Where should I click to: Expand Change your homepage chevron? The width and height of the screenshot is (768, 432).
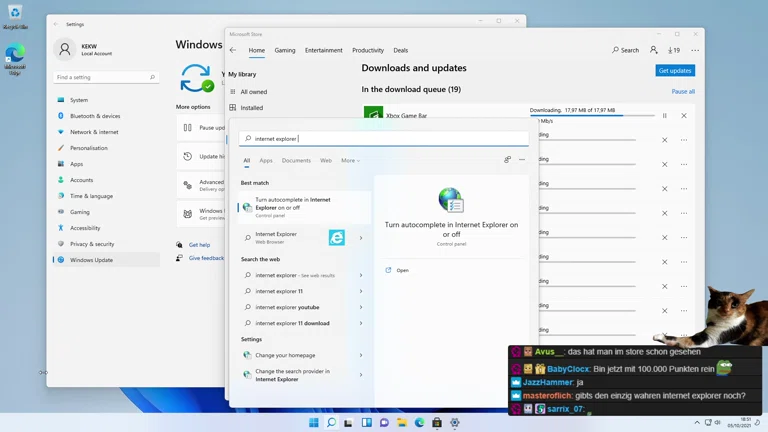(361, 355)
